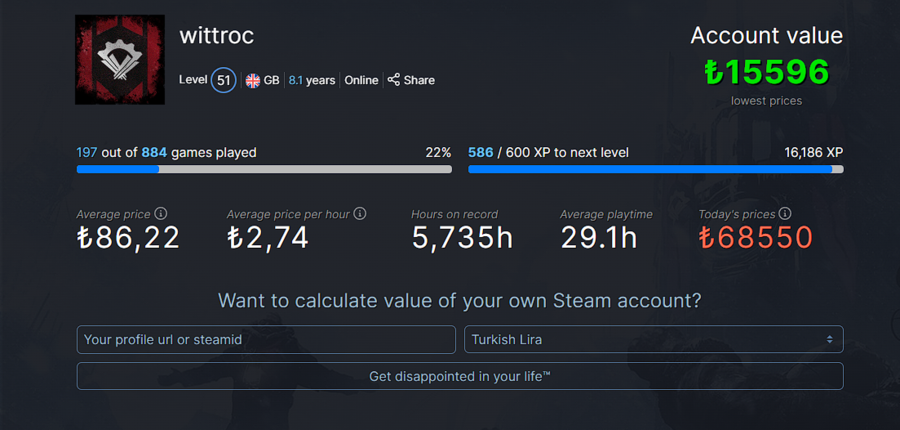Click the Online status text
Image resolution: width=900 pixels, height=430 pixels.
click(x=361, y=80)
